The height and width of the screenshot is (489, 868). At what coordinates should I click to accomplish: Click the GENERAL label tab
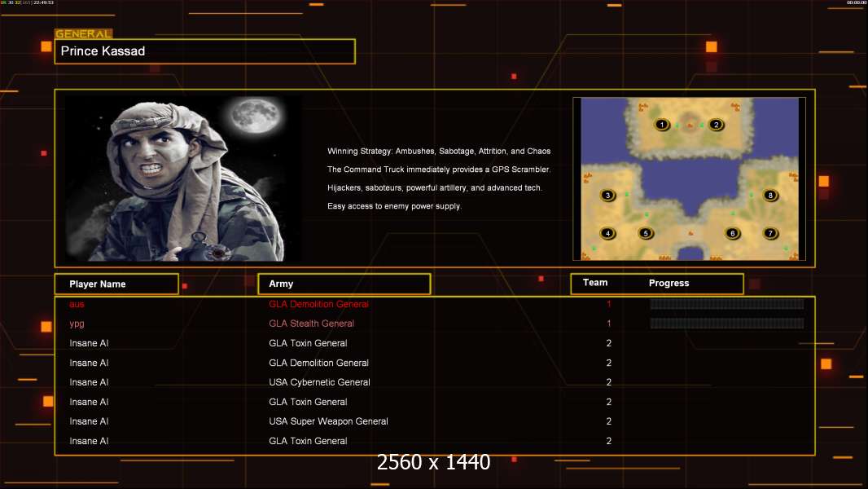click(x=84, y=33)
